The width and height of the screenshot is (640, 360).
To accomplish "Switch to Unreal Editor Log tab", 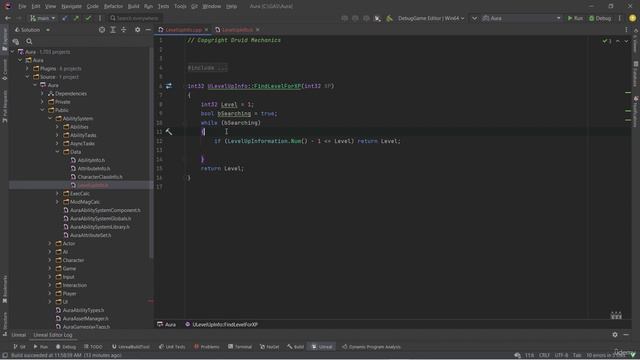I will click(53, 335).
